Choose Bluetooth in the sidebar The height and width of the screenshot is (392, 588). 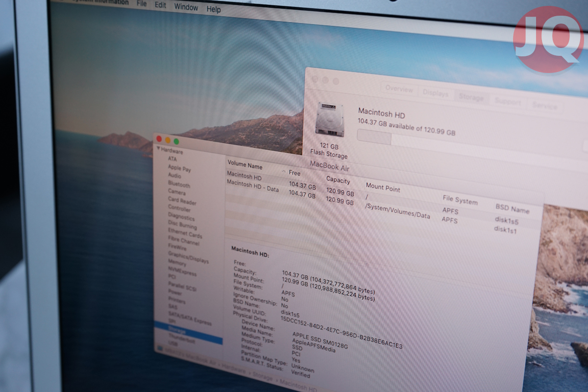coord(179,185)
